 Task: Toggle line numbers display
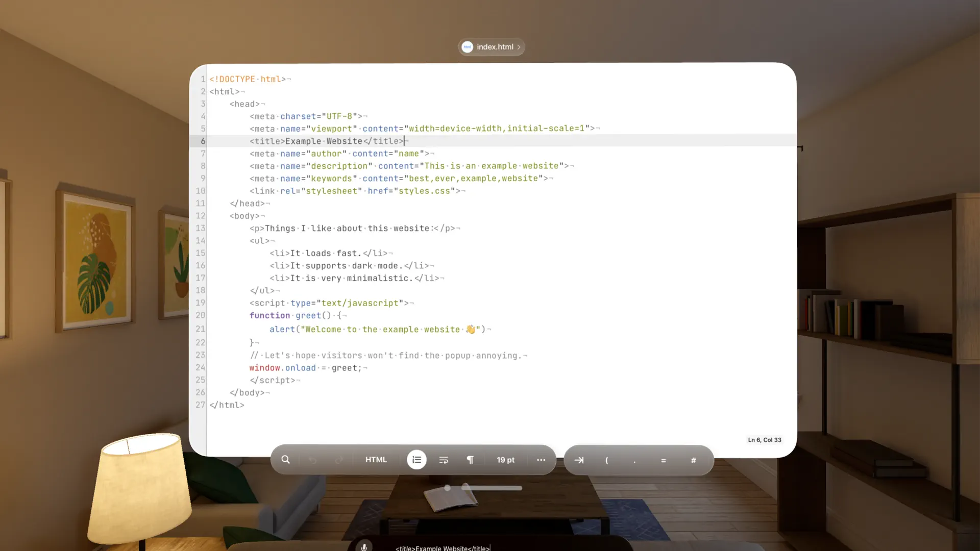(416, 460)
